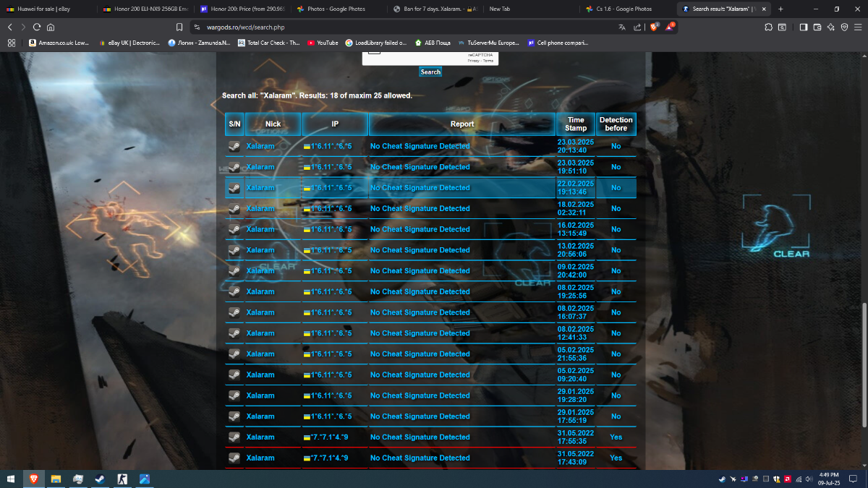Click the taskbar clock showing 4:49 PM
Viewport: 868px width, 488px height.
829,479
